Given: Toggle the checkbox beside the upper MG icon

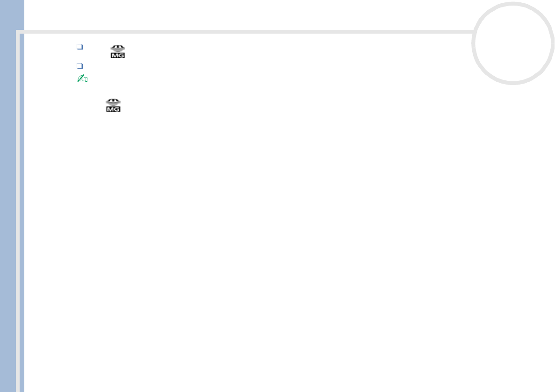Looking at the screenshot, I should coord(79,47).
